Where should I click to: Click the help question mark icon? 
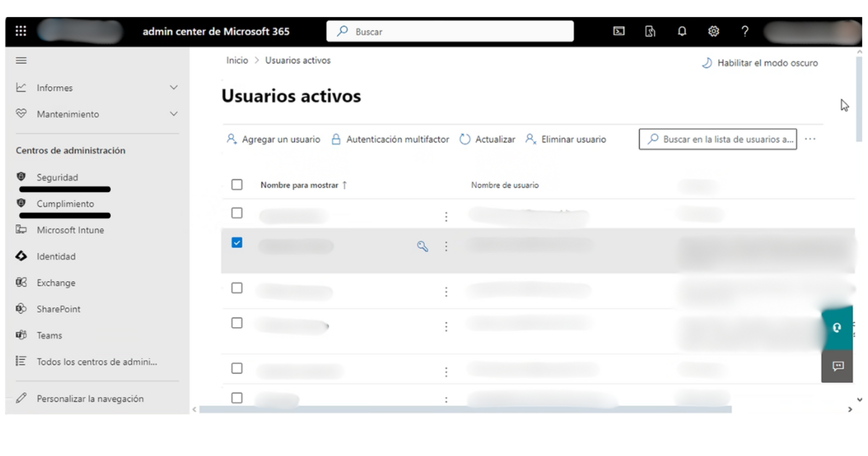(745, 31)
